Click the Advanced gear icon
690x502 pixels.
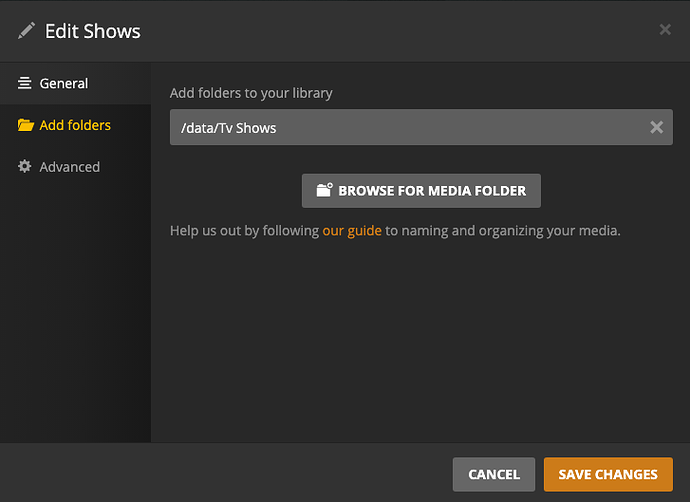pos(25,167)
